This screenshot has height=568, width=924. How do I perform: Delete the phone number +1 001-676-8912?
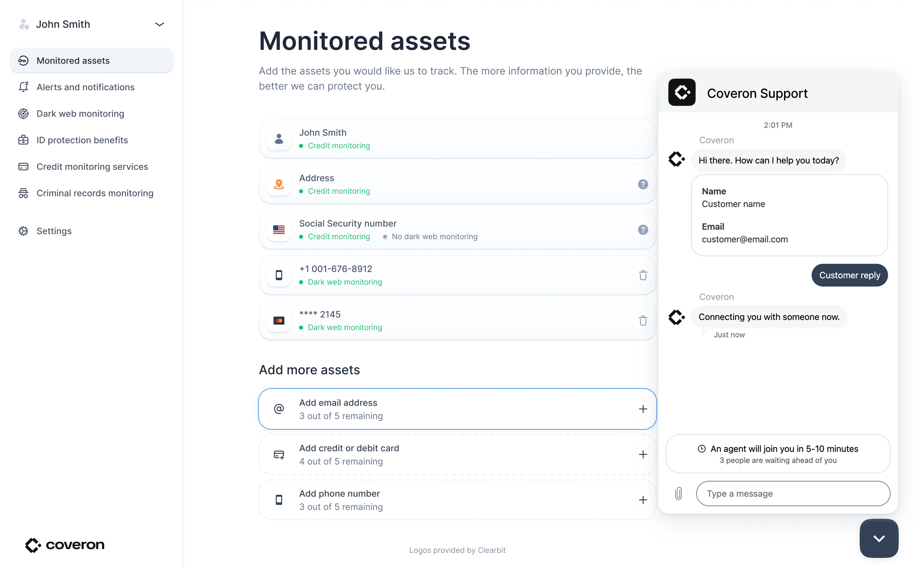click(643, 275)
